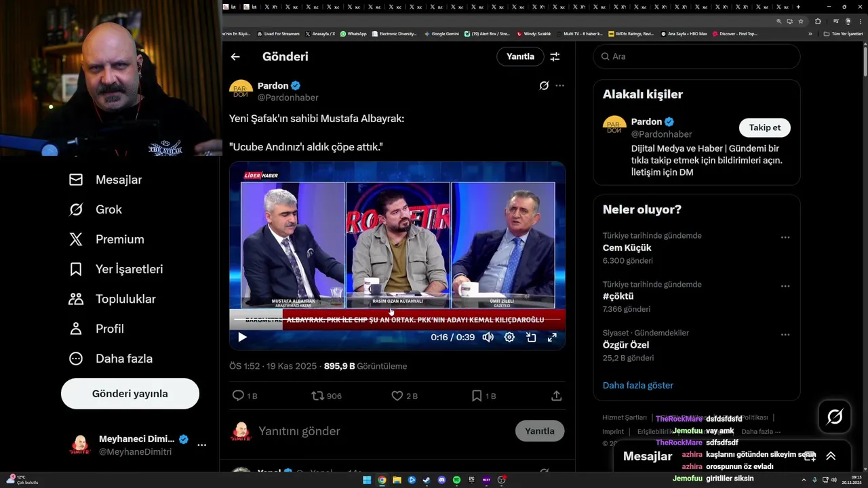
Task: Open the #çöktü trending topic
Action: (618, 297)
